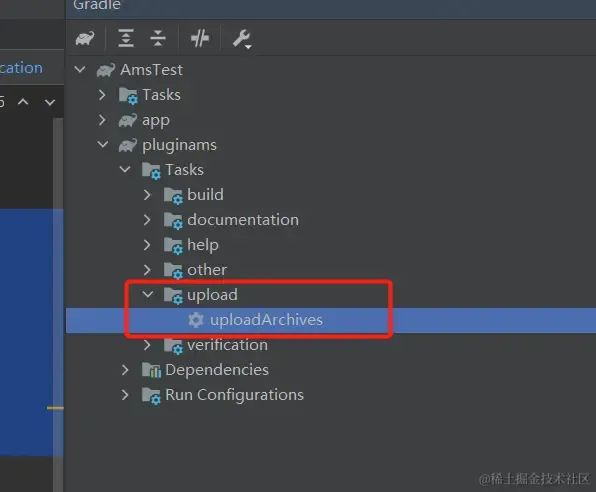Select the build label in task tree
Screen dimensions: 596x492
205,195
